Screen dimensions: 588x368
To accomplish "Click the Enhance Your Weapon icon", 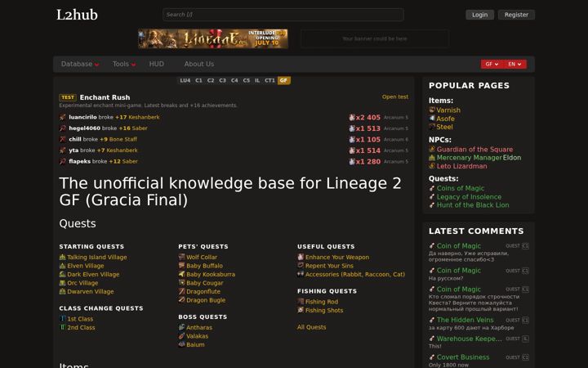I will [301, 257].
